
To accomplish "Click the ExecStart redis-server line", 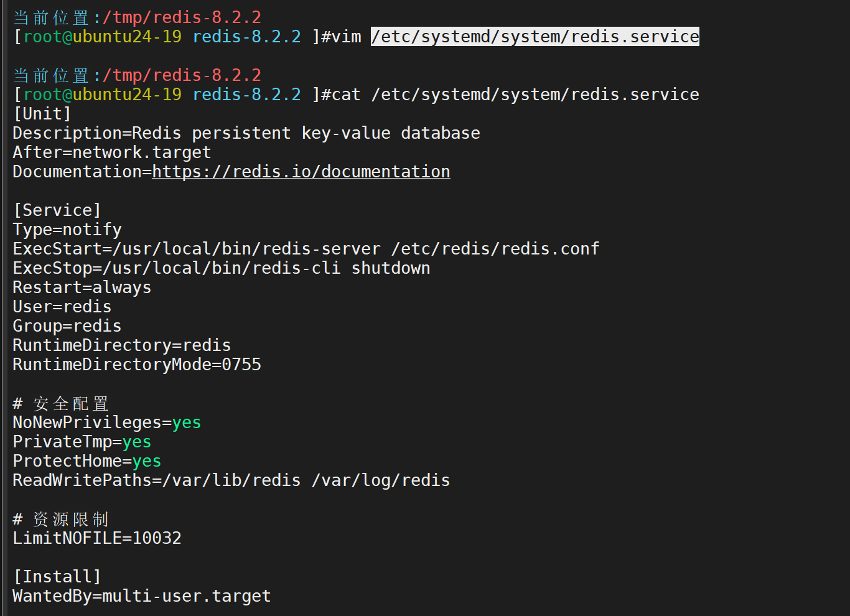I will pyautogui.click(x=306, y=249).
